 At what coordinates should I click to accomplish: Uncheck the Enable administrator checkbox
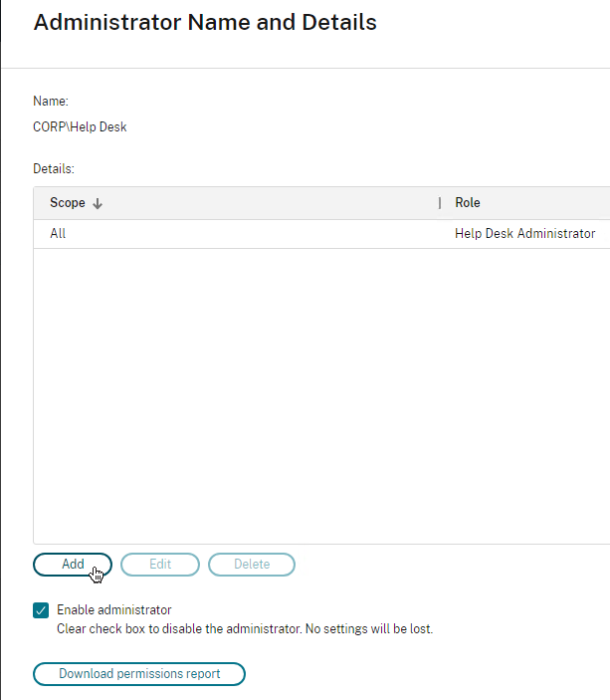click(x=41, y=610)
